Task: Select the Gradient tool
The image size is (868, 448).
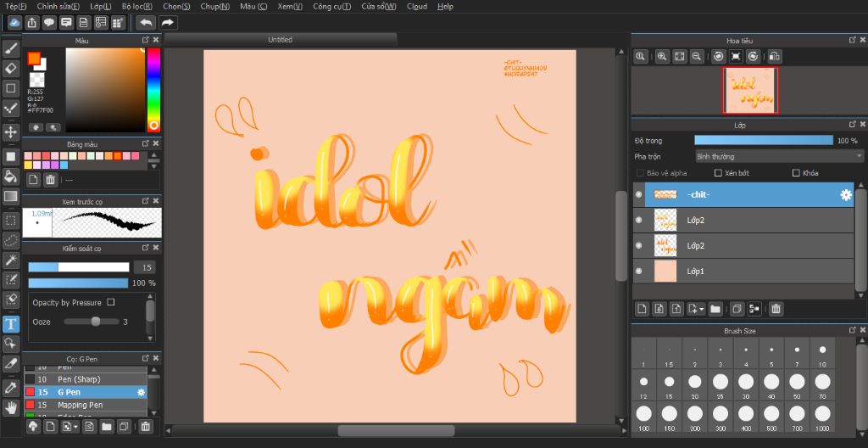Action: coord(11,196)
